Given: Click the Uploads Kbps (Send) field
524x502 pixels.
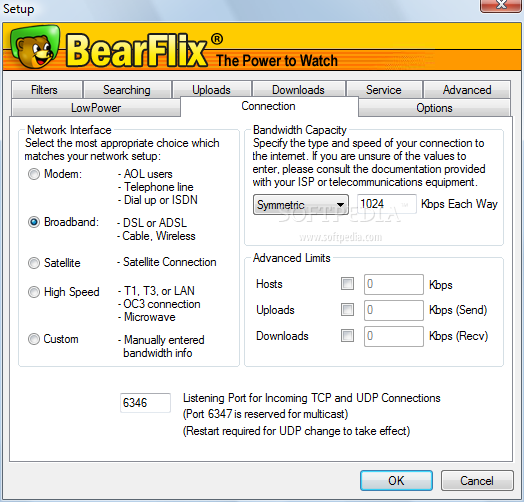Looking at the screenshot, I should click(x=394, y=310).
